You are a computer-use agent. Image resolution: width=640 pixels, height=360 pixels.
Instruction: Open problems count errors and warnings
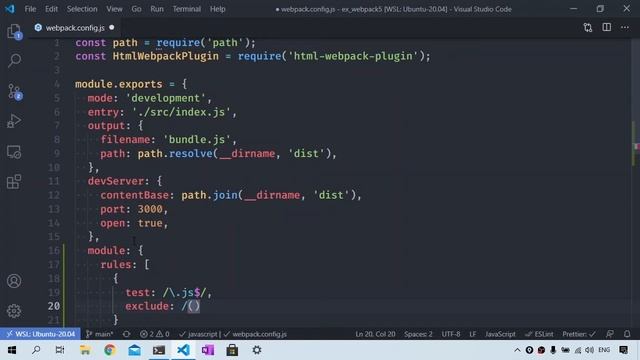click(154, 334)
